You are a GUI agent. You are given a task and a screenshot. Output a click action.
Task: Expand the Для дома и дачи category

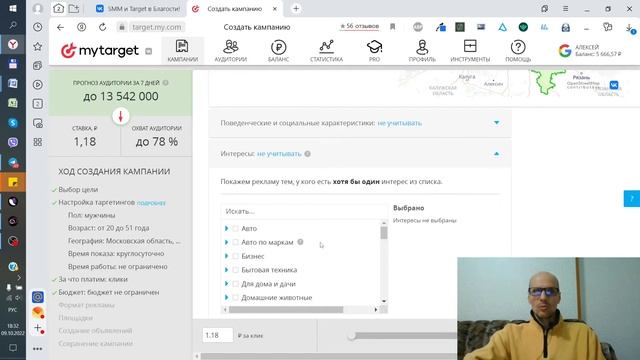click(227, 284)
